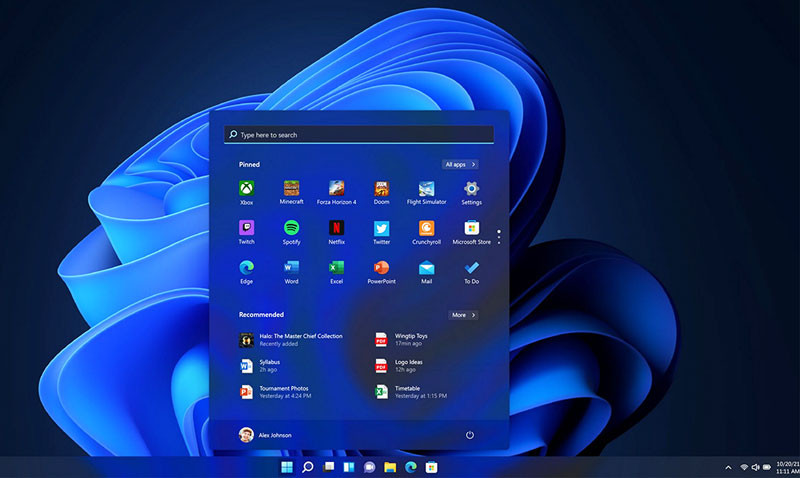
Task: Open Halo: The Master Chief Collection
Action: tap(290, 340)
